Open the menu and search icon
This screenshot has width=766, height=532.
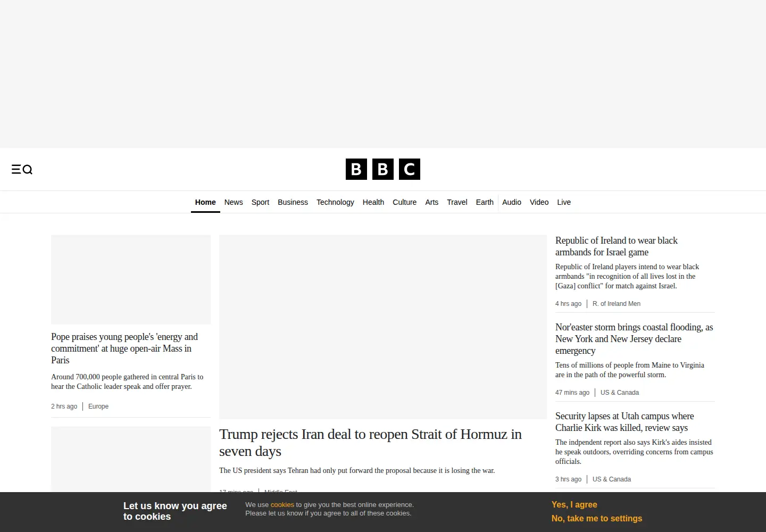[x=22, y=169]
